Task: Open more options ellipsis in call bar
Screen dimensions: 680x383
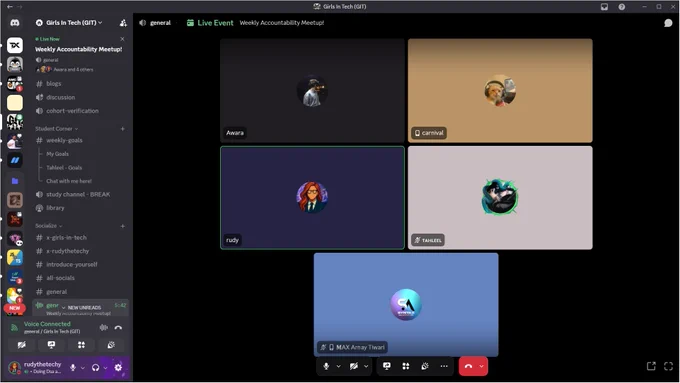Action: pos(444,366)
